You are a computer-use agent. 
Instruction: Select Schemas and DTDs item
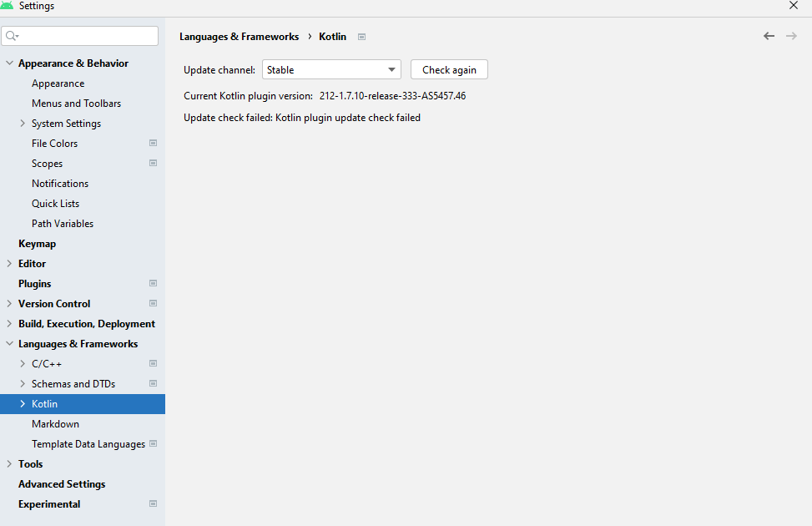[73, 384]
